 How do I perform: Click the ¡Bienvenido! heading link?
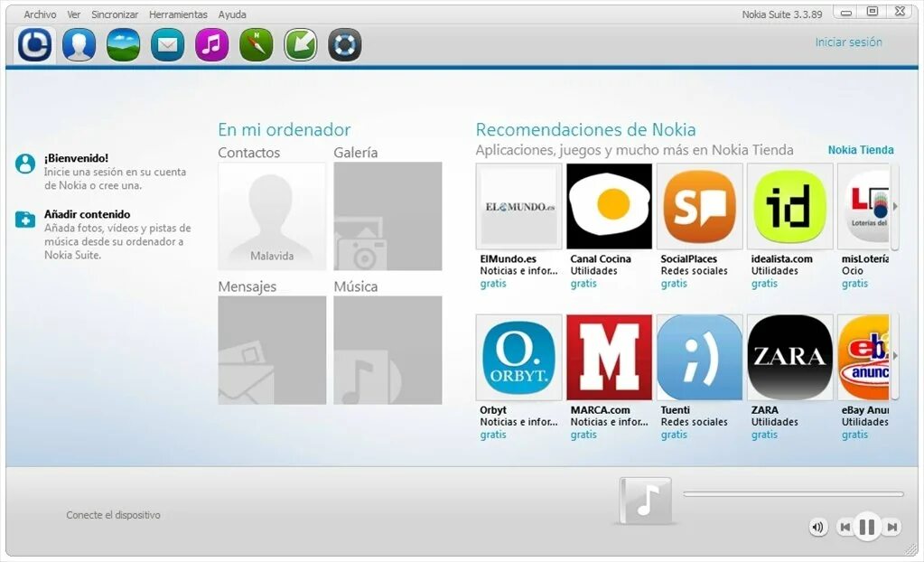76,158
